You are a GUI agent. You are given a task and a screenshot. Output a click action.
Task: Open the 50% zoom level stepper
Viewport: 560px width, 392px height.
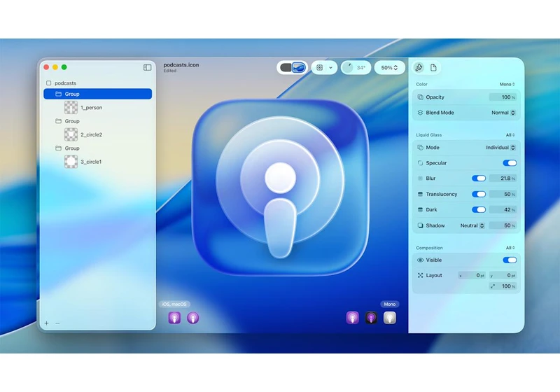[x=389, y=67]
